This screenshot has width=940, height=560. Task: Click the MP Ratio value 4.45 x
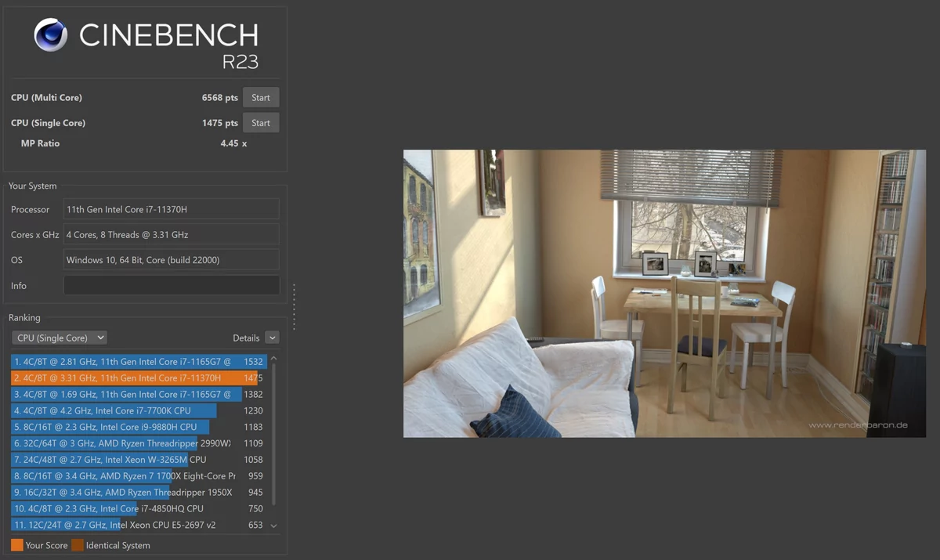[x=233, y=143]
